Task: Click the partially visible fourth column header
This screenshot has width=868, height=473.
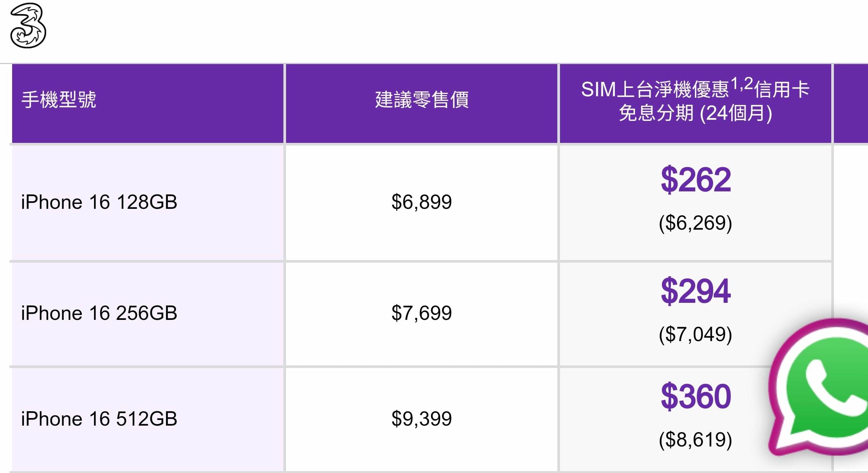Action: (851, 103)
